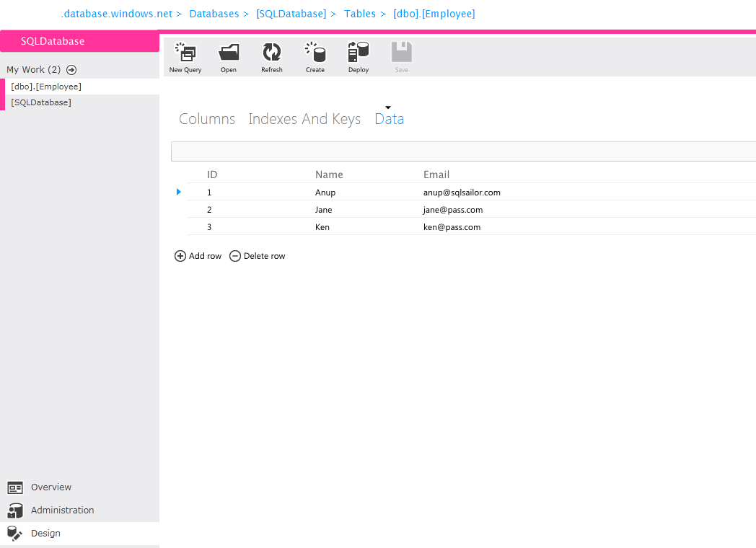756x548 pixels.
Task: Open a file with the Open icon
Action: 229,53
